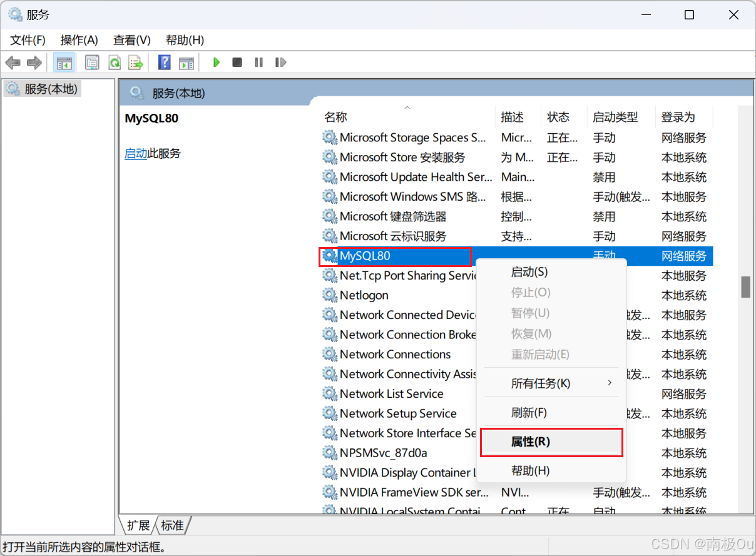Click the green Refresh toolbar icon
The height and width of the screenshot is (556, 756).
click(114, 63)
